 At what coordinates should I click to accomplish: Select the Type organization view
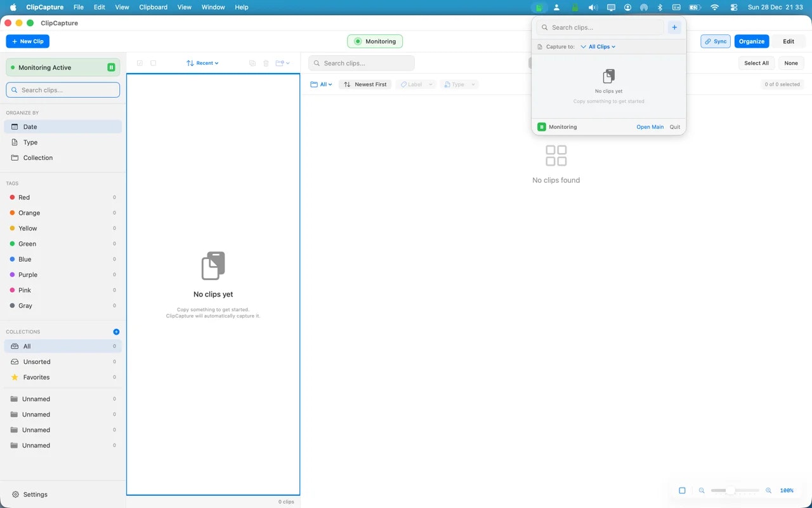[x=29, y=142]
